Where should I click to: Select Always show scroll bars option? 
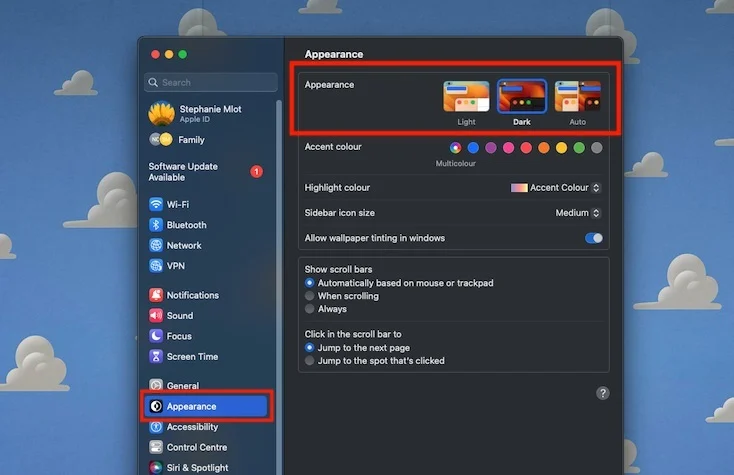(x=309, y=309)
